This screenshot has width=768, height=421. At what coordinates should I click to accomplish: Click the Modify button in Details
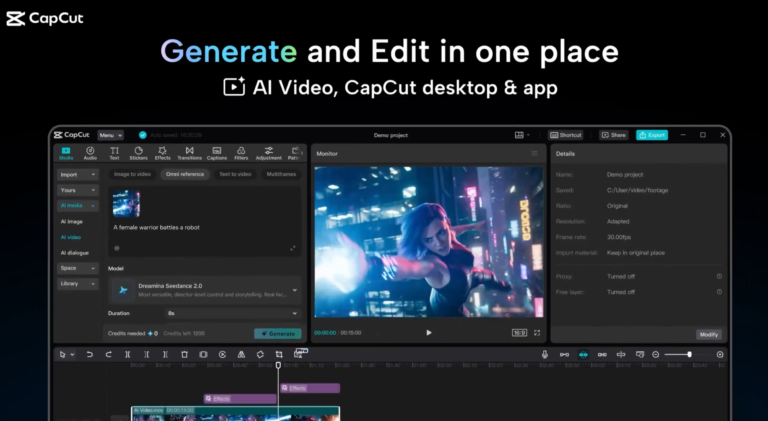tap(709, 334)
